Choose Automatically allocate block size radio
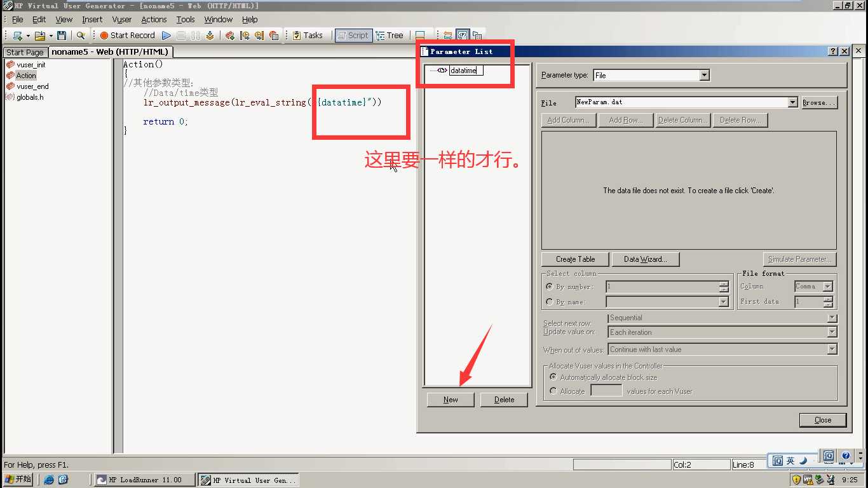 coord(553,377)
